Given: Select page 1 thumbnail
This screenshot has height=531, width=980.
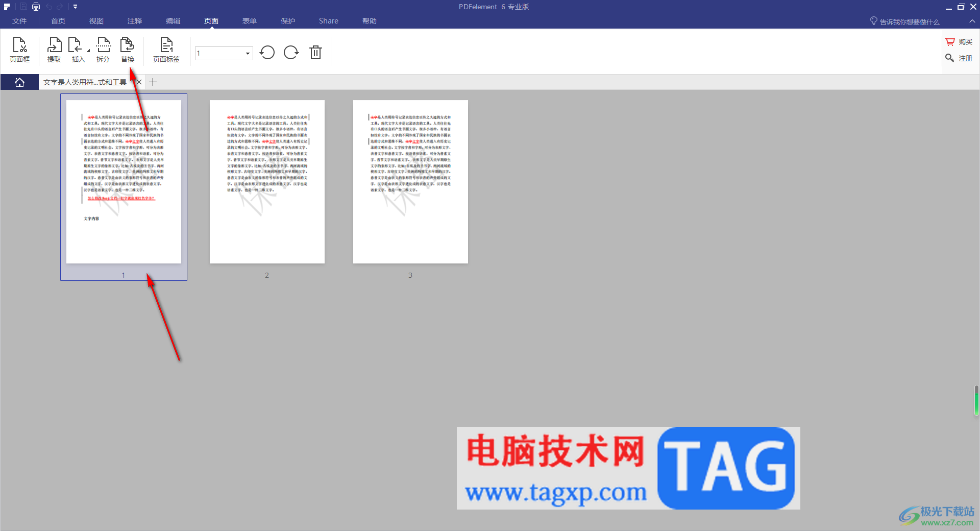Looking at the screenshot, I should tap(124, 182).
